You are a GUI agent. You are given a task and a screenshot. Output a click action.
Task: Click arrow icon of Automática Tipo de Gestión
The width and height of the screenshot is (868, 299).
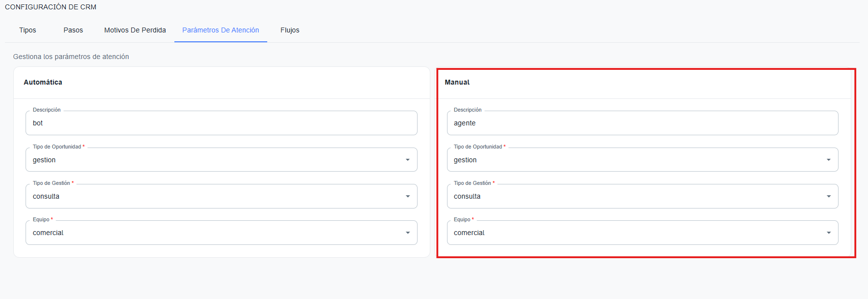(408, 196)
